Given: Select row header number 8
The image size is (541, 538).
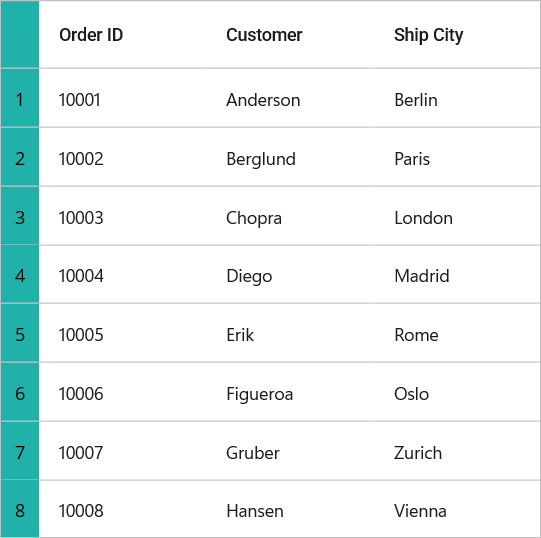Looking at the screenshot, I should tap(20, 509).
